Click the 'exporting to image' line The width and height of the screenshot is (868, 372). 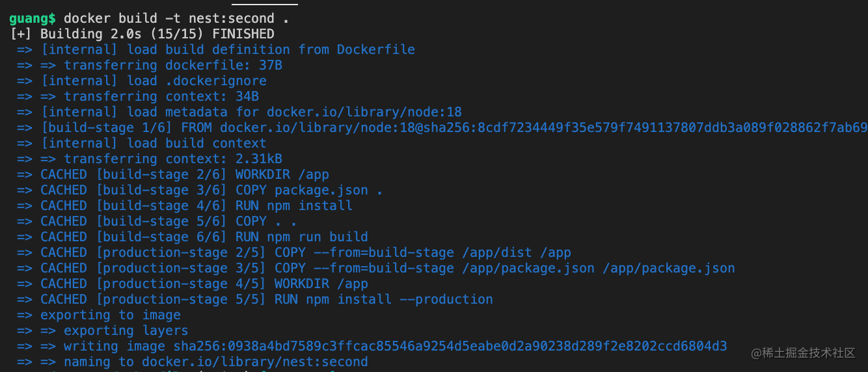[110, 315]
